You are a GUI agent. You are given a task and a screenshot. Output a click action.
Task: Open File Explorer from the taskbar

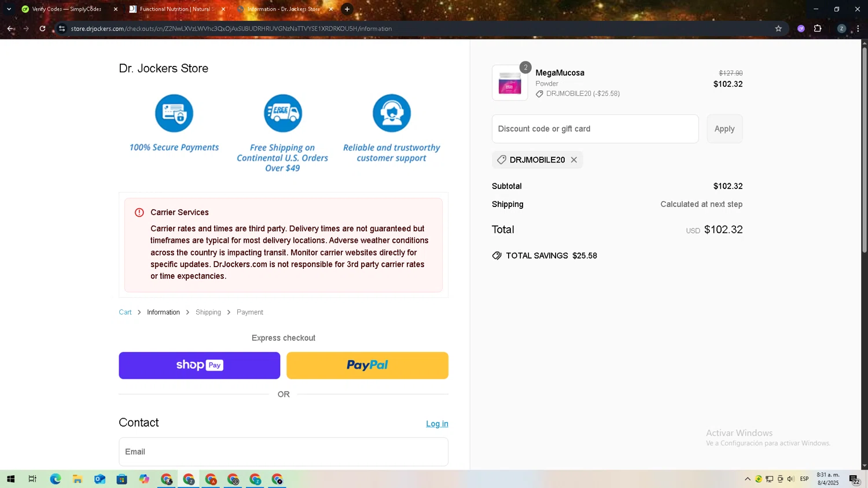click(x=77, y=479)
